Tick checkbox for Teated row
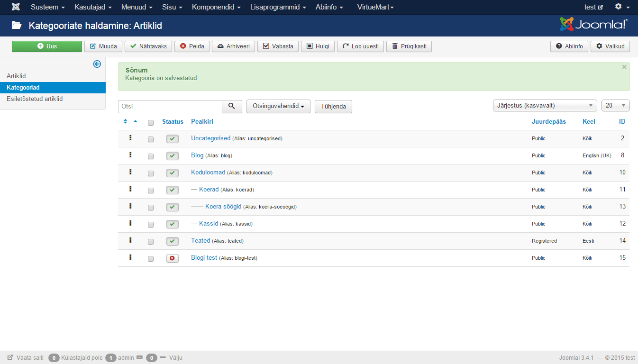The image size is (638, 364). [151, 242]
